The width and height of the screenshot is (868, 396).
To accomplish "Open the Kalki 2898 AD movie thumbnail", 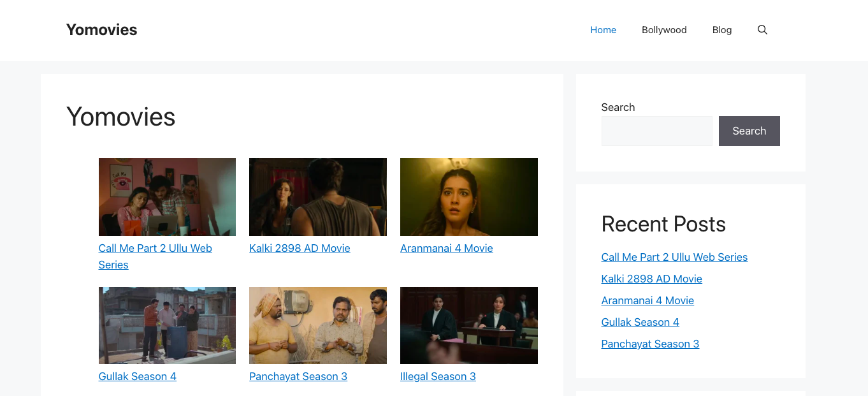I will [318, 197].
